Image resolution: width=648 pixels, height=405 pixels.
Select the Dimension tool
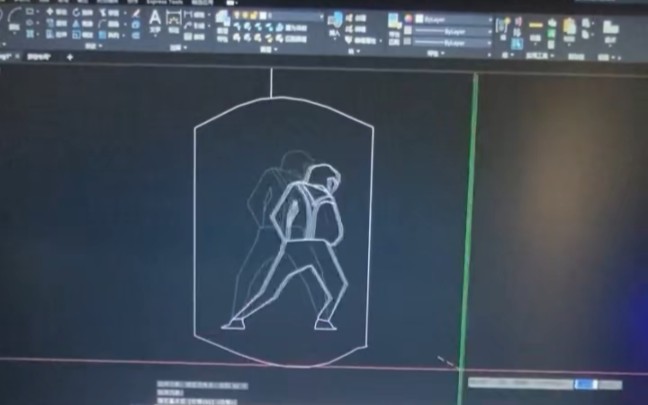[174, 18]
